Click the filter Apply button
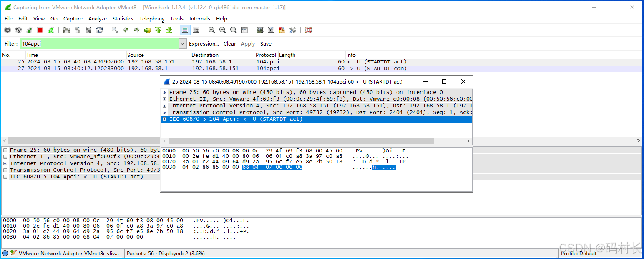Viewport: 644px width, 259px height. coord(248,44)
